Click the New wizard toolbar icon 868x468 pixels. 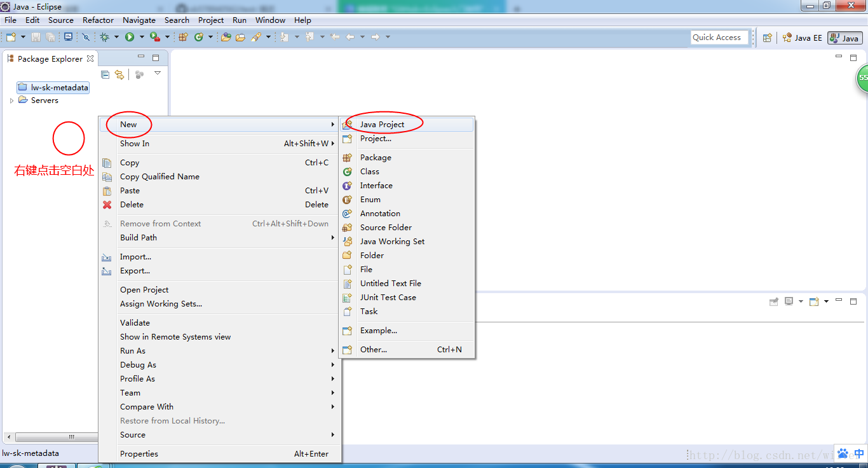[11, 38]
